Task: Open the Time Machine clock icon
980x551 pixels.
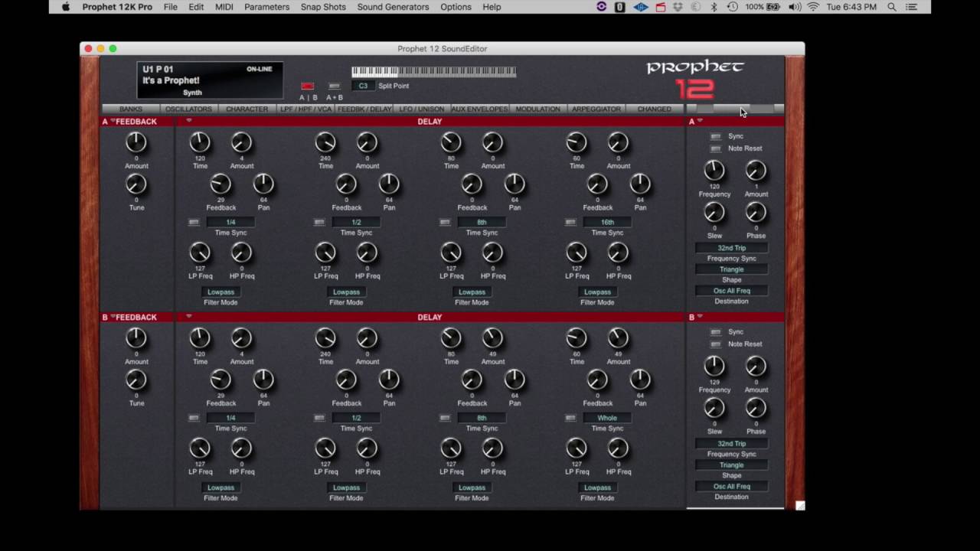Action: (x=733, y=7)
